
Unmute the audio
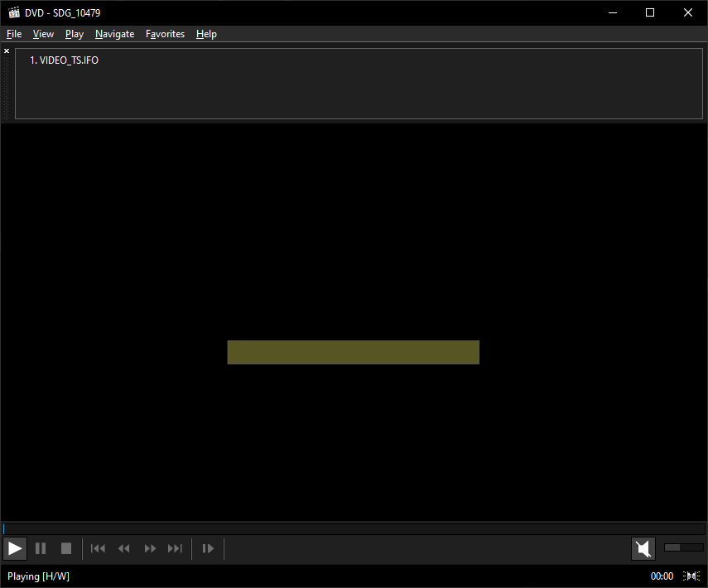(643, 548)
